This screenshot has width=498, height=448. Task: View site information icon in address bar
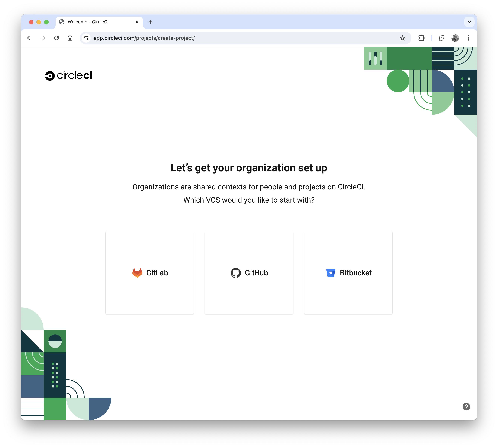pos(86,38)
